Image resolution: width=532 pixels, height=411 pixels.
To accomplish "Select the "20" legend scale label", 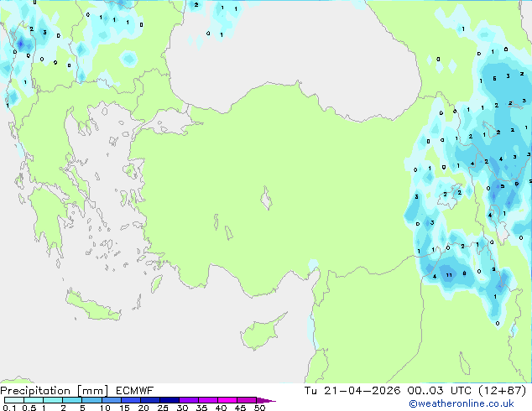I will point(143,408).
